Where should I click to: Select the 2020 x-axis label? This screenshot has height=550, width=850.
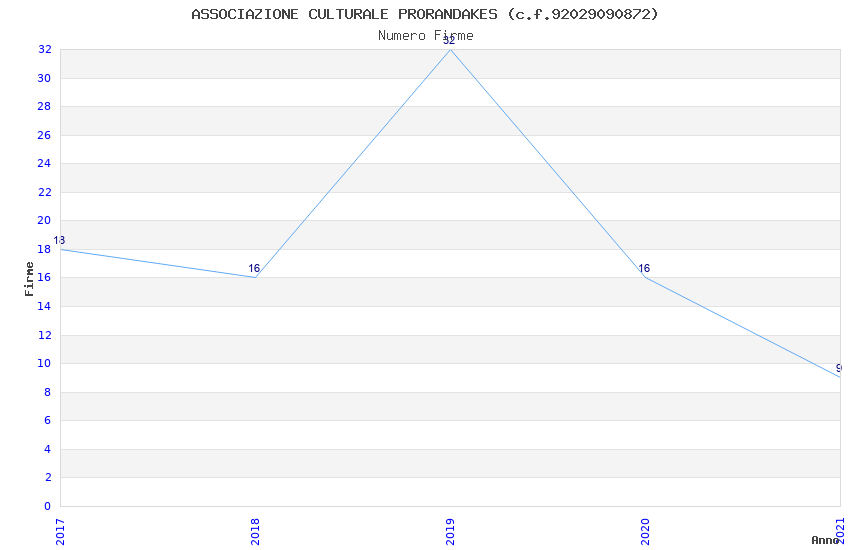point(645,532)
